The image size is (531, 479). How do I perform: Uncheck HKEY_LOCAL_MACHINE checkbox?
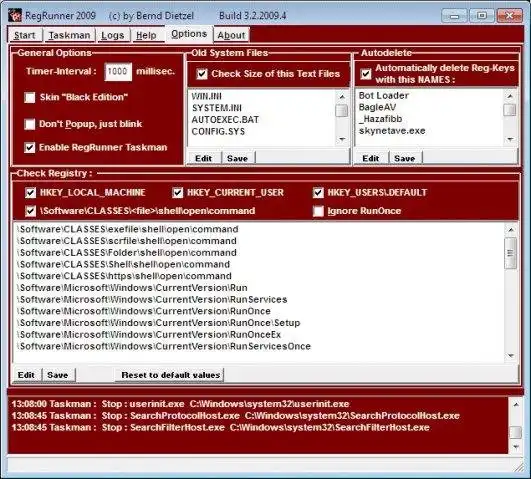point(30,193)
